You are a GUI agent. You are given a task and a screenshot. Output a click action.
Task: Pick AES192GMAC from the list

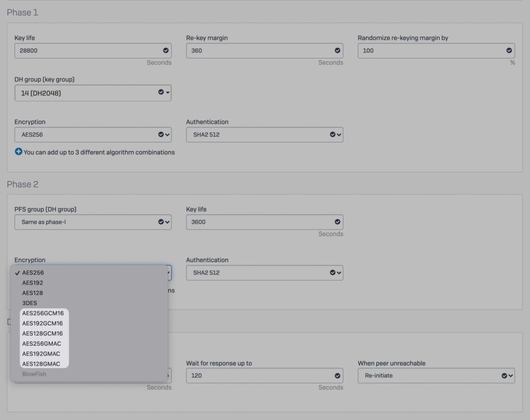point(89,354)
